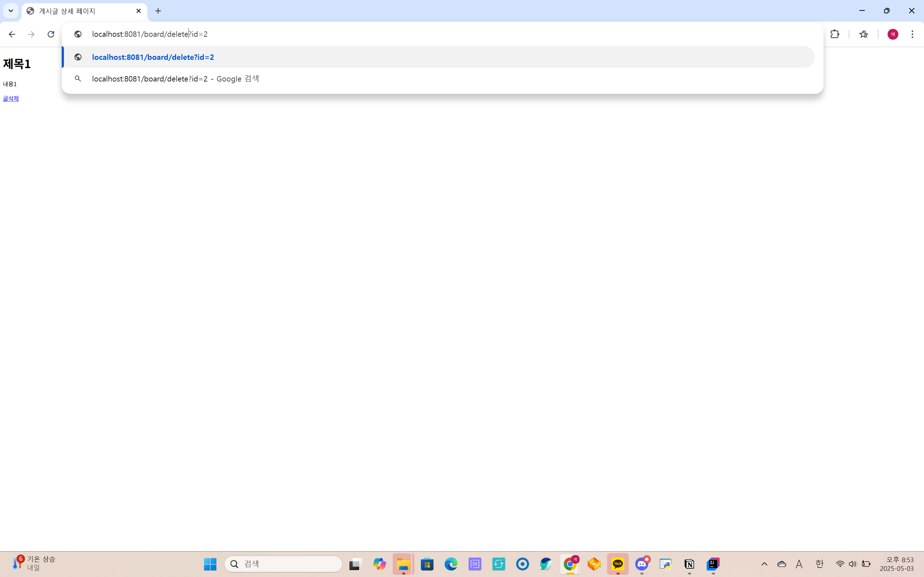Open the bookmarks star icon
The image size is (924, 577).
(x=863, y=34)
